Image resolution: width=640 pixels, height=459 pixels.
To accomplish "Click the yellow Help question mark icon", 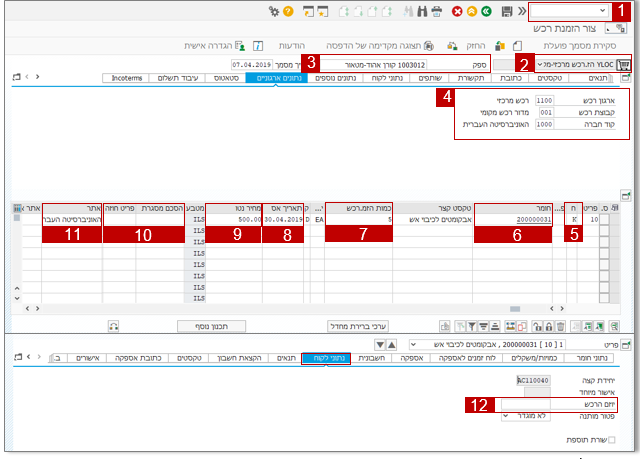I will tap(288, 11).
